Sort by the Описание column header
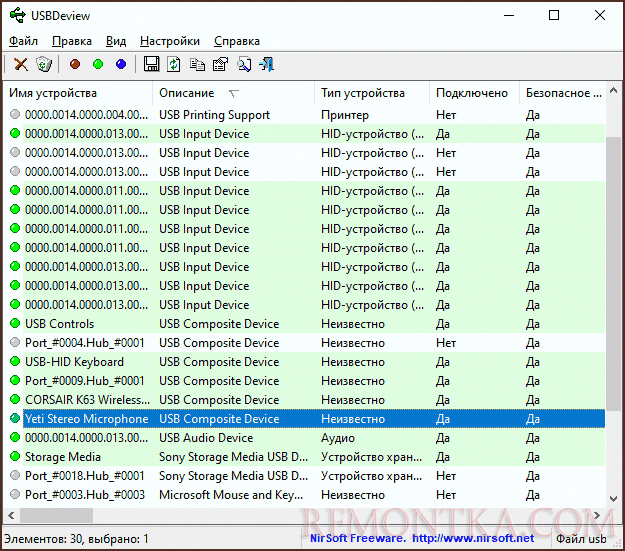 [186, 93]
